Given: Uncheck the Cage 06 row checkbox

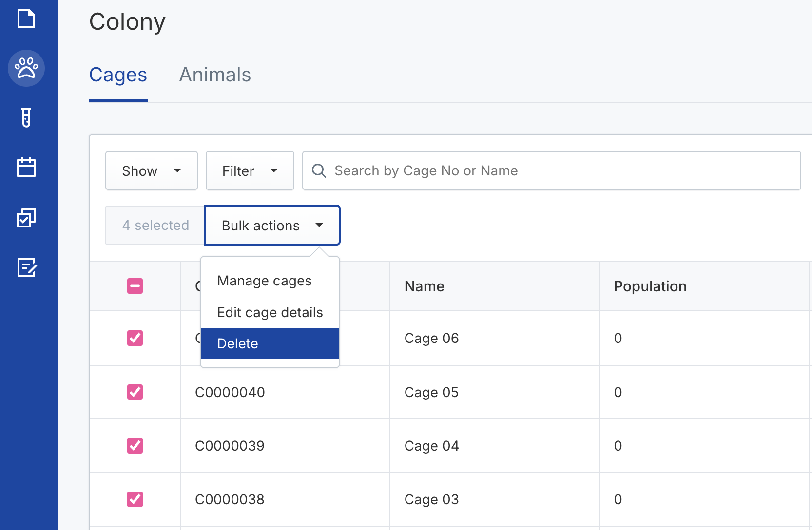Looking at the screenshot, I should 135,338.
